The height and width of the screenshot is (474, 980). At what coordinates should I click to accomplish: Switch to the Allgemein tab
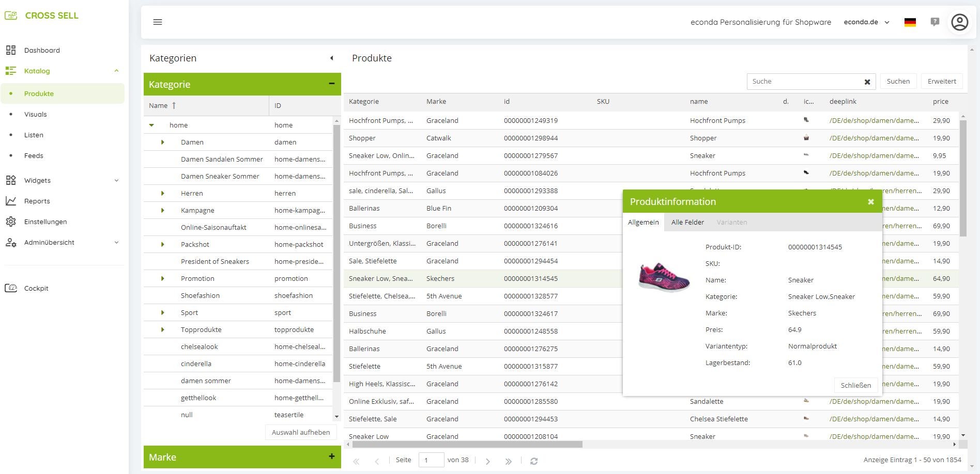(x=643, y=222)
